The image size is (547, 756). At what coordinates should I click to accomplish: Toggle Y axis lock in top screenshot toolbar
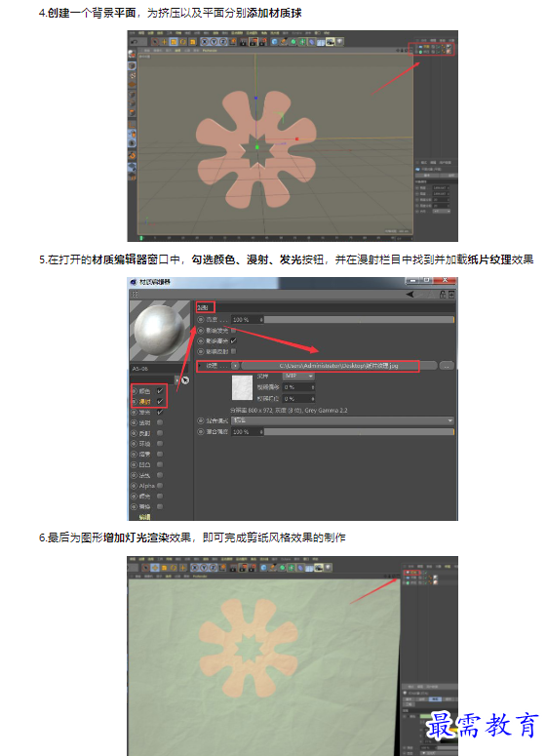(214, 42)
